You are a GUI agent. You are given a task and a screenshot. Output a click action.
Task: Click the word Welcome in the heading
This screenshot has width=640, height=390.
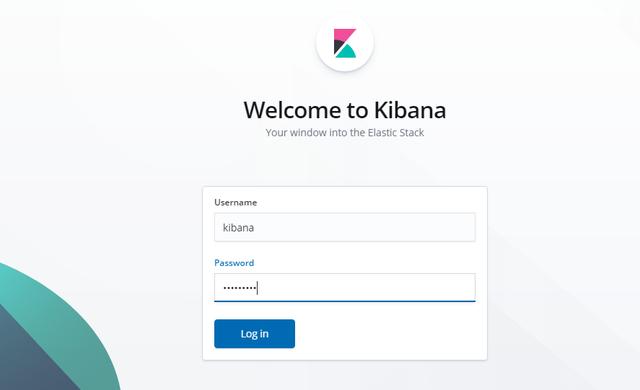click(293, 110)
